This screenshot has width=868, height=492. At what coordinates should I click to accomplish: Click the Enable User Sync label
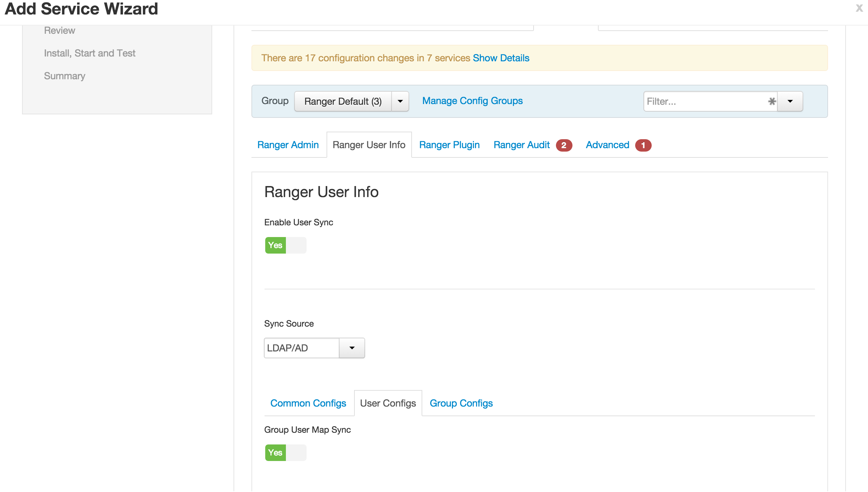click(299, 223)
